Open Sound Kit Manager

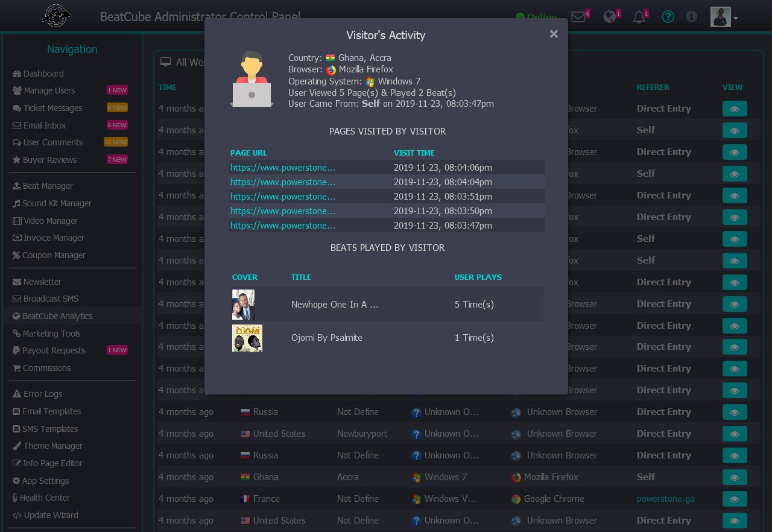pyautogui.click(x=52, y=203)
